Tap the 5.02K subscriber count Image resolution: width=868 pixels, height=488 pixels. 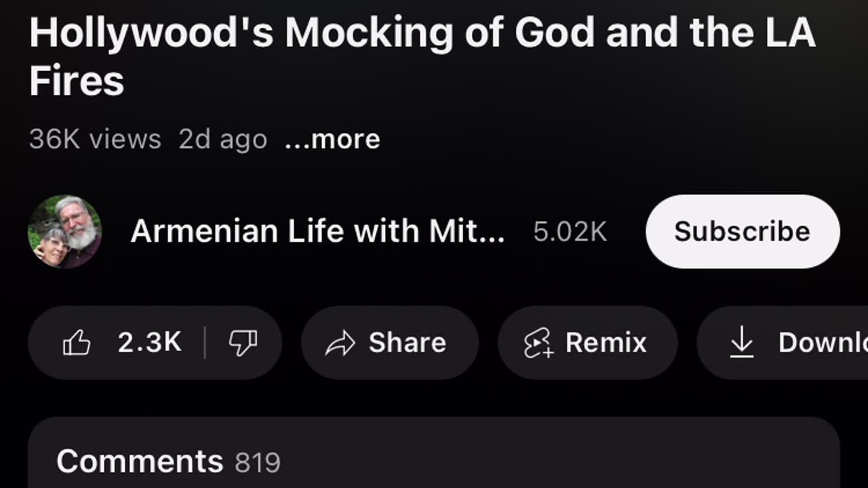(x=570, y=232)
